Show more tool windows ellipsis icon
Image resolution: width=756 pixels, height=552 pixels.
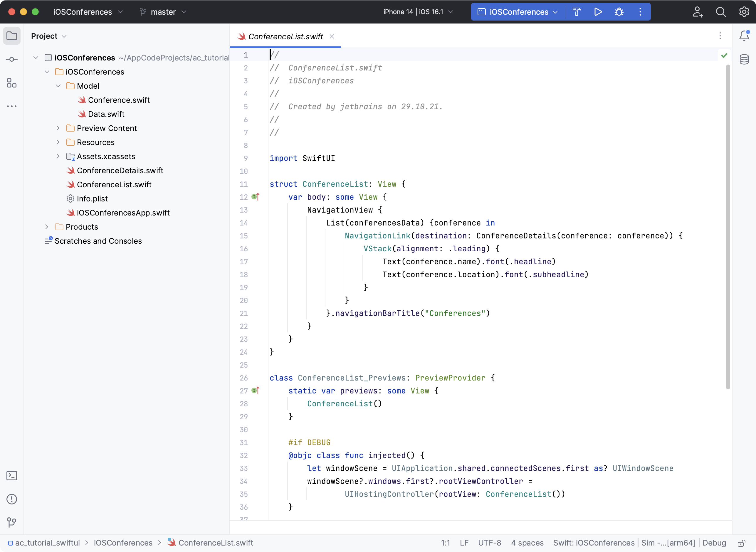pyautogui.click(x=12, y=106)
